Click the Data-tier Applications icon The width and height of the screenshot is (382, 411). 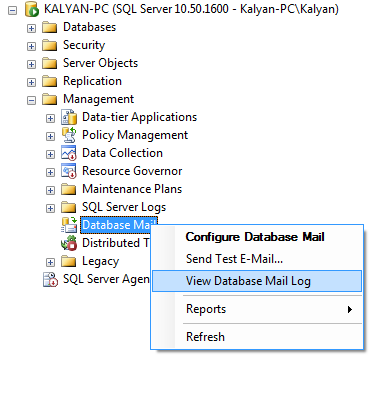click(x=69, y=117)
